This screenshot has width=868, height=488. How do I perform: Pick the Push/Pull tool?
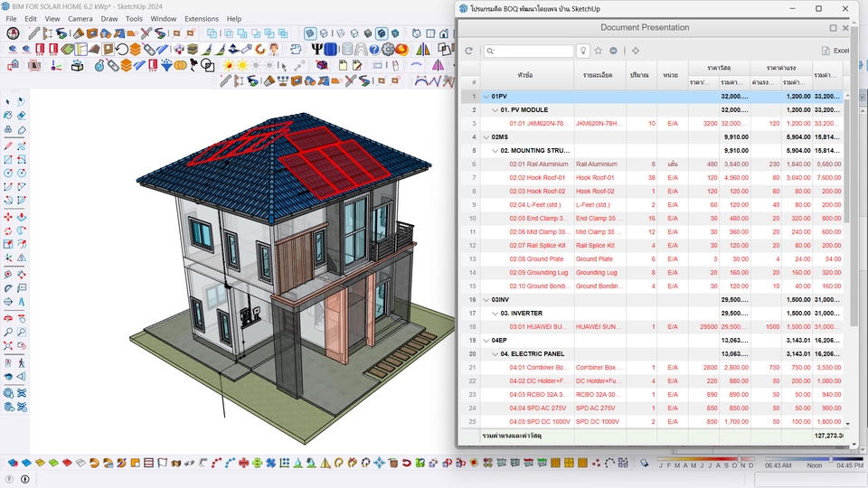coord(21,217)
